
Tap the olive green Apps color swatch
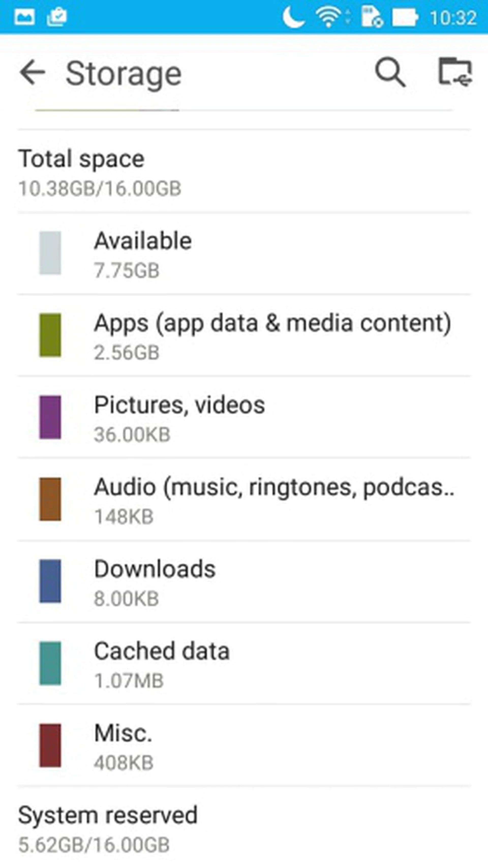click(x=50, y=335)
